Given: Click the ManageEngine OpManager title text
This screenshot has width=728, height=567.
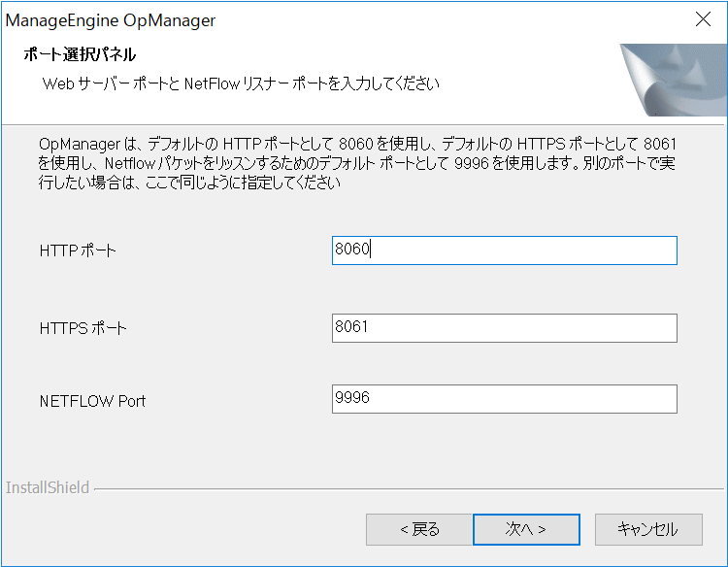Looking at the screenshot, I should pyautogui.click(x=111, y=20).
